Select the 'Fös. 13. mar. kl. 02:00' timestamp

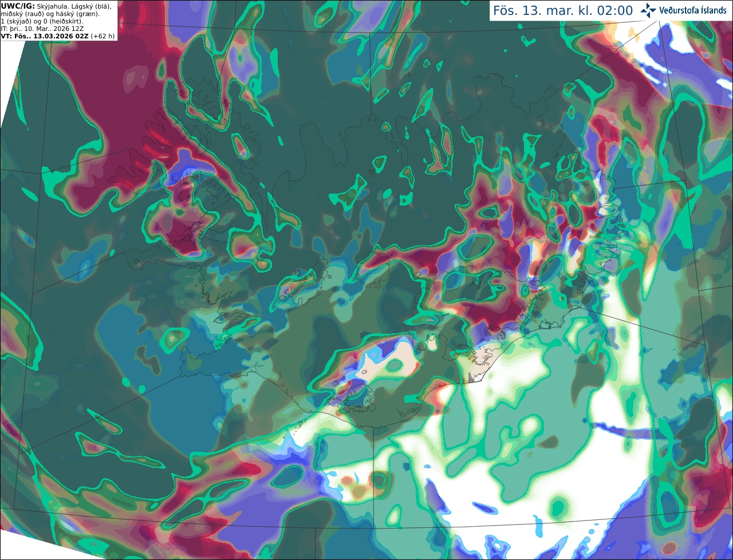click(x=563, y=10)
